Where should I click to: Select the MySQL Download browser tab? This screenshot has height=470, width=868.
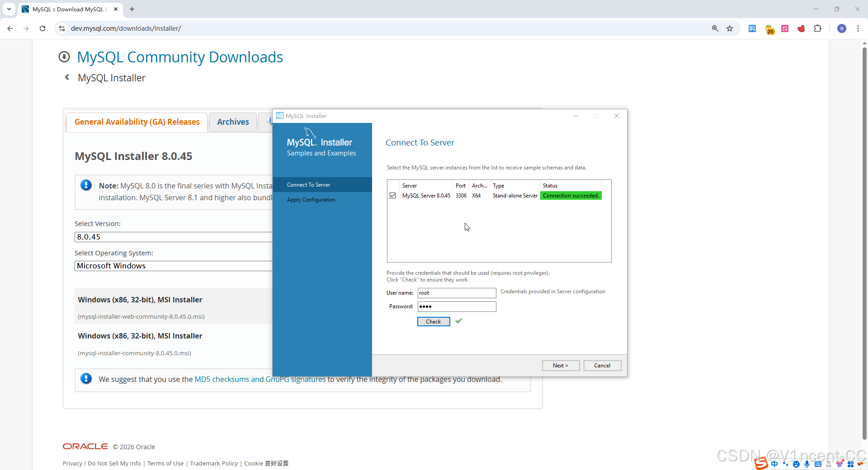click(x=70, y=9)
